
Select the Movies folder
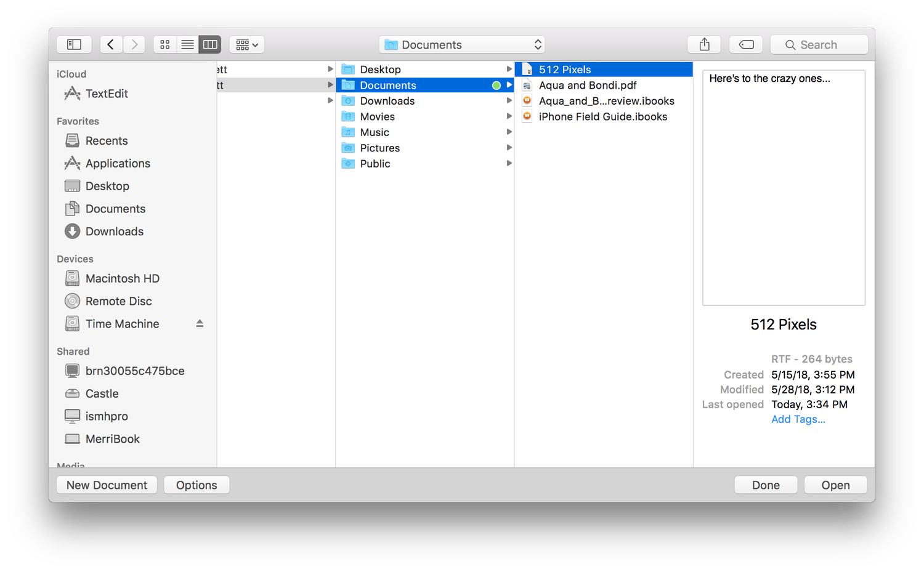425,116
